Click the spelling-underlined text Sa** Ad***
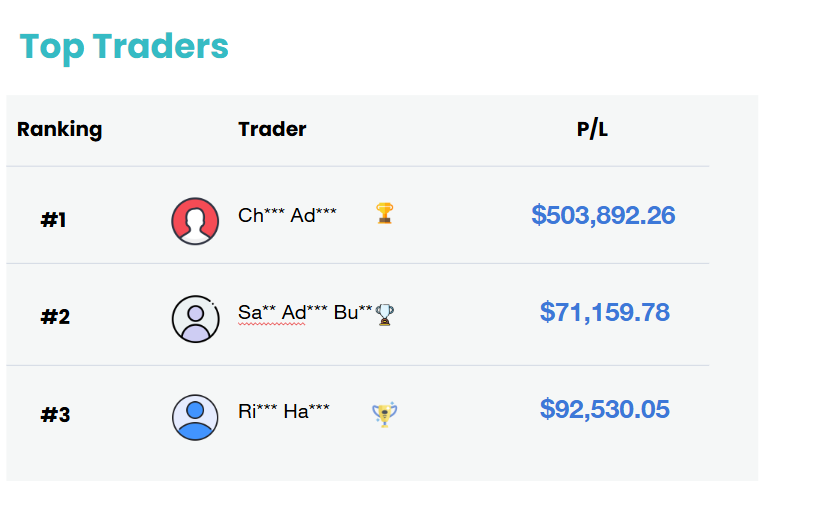 (x=272, y=313)
